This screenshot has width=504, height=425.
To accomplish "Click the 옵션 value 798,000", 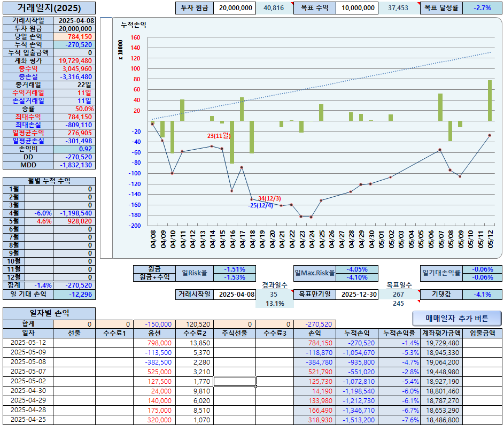I will tap(154, 343).
